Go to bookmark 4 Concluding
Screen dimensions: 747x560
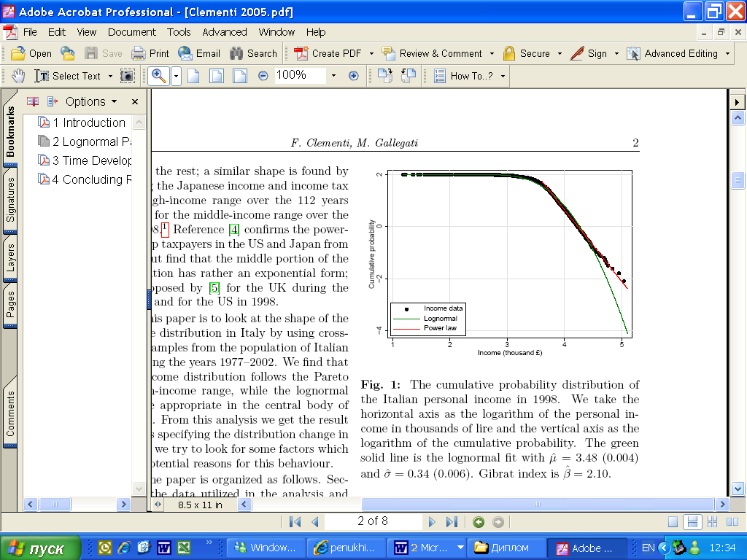tap(92, 179)
